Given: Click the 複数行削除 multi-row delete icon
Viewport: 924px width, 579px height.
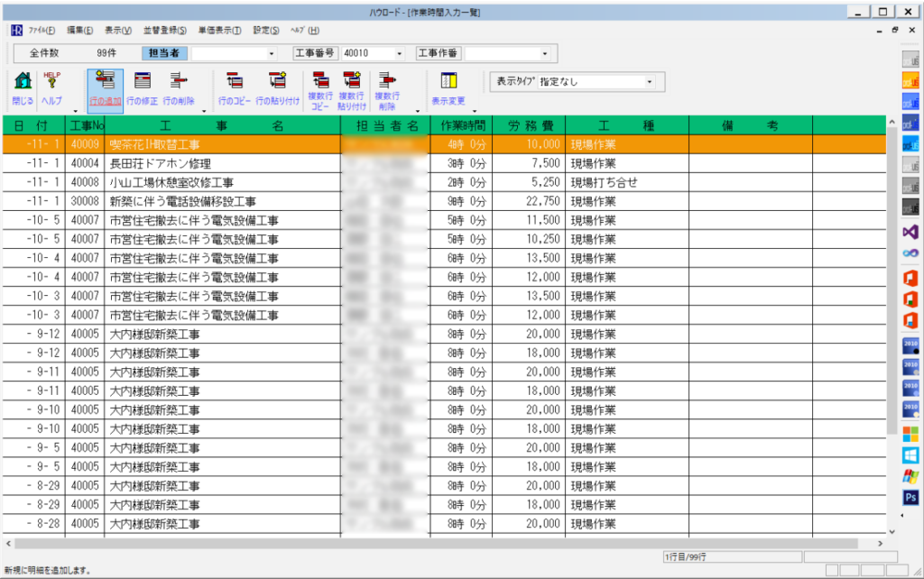Looking at the screenshot, I should tap(386, 87).
